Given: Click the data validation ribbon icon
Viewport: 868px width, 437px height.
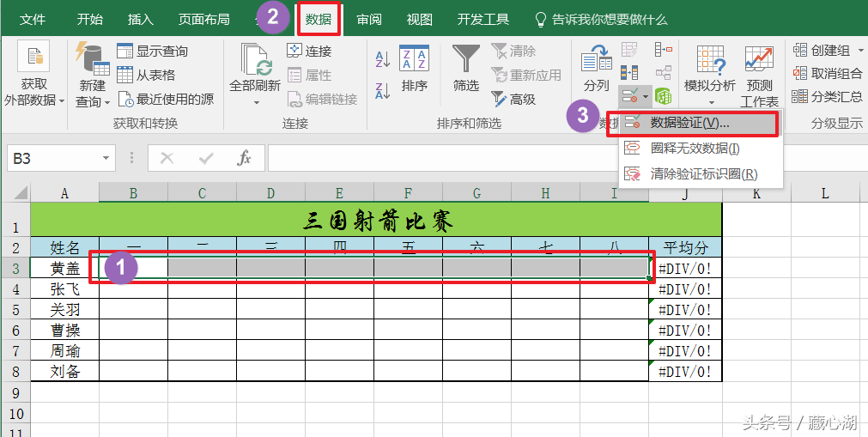Looking at the screenshot, I should pyautogui.click(x=628, y=97).
